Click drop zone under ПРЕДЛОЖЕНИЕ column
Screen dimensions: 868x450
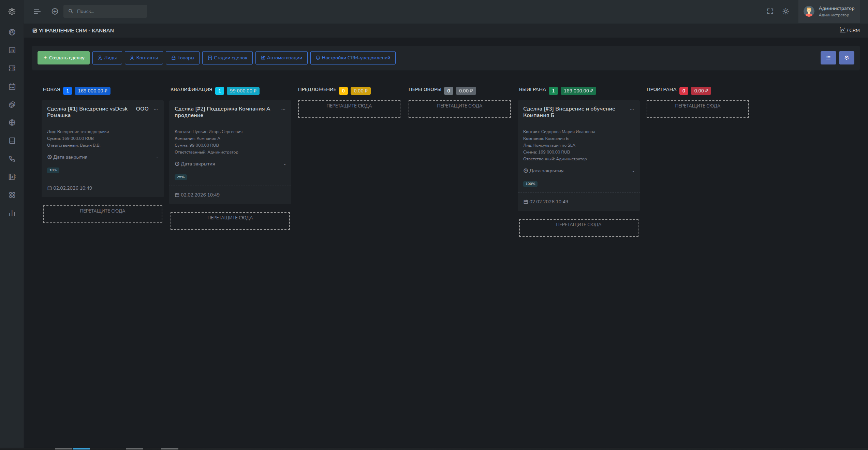[349, 109]
